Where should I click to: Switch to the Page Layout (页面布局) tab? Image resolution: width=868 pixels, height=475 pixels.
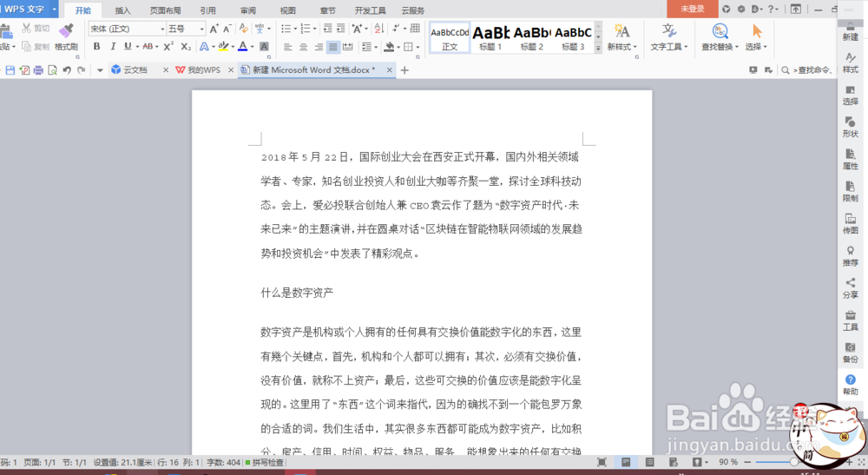[165, 10]
